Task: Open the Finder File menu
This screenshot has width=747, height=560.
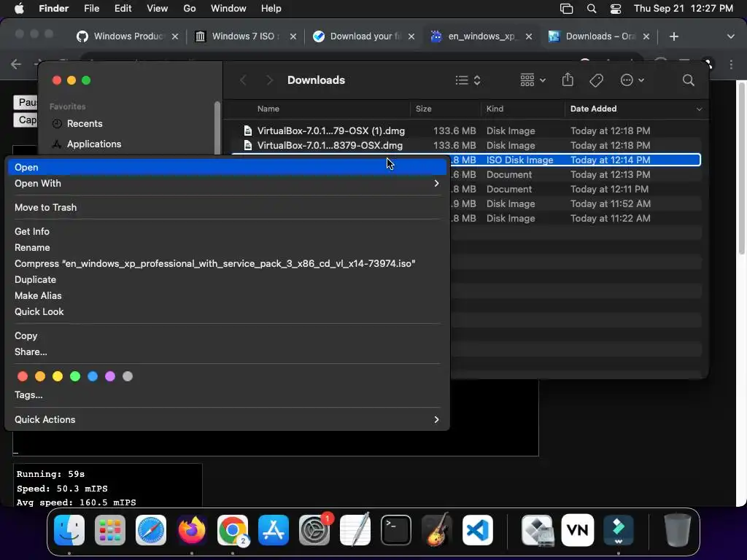Action: tap(91, 9)
